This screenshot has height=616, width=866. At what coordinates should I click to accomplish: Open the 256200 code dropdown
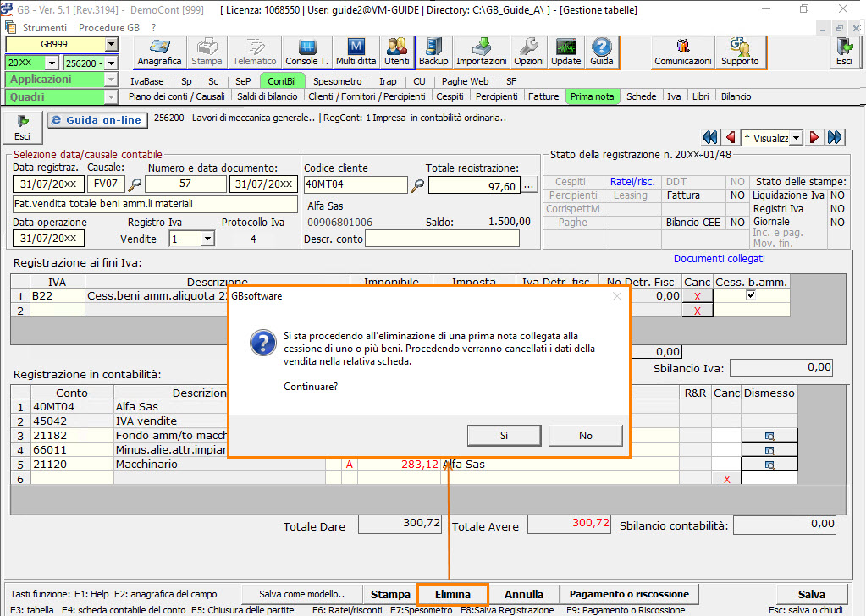111,63
